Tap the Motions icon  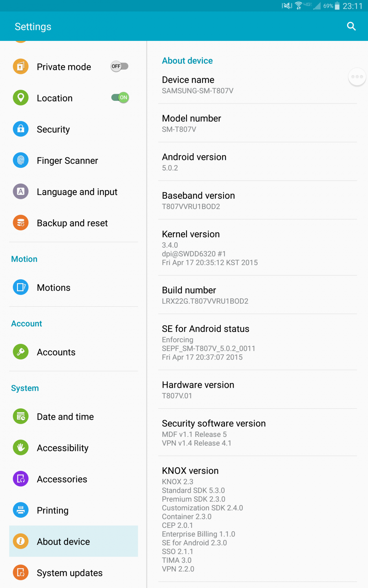pos(21,287)
